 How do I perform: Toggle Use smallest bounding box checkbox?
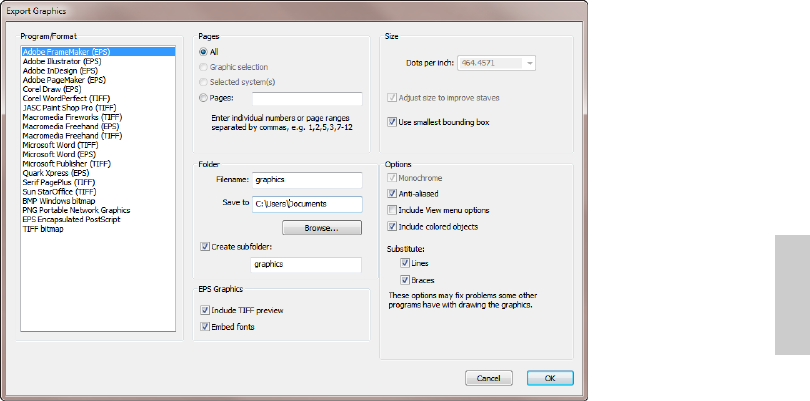[392, 122]
